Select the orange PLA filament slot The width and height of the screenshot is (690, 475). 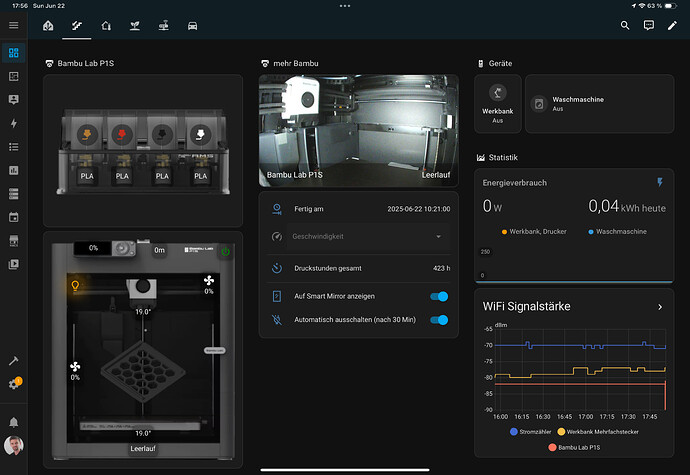pos(87,134)
